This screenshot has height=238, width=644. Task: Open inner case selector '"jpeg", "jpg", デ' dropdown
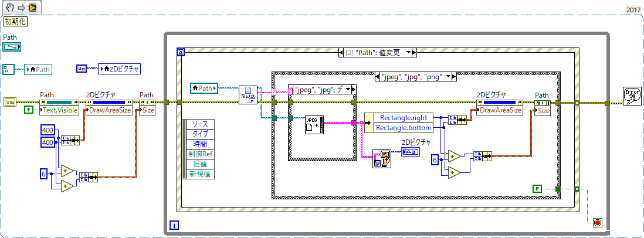pyautogui.click(x=348, y=90)
